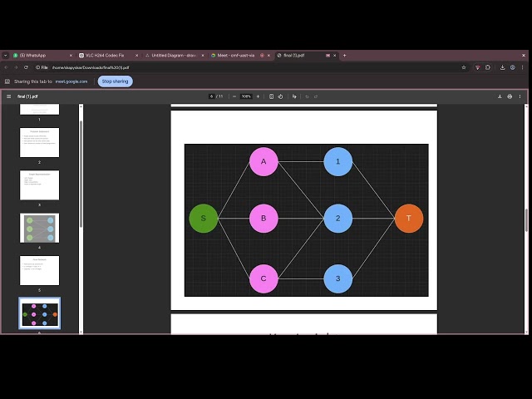This screenshot has height=399, width=532.
Task: Click the PDF document vertical scrollbar
Action: pos(526,220)
